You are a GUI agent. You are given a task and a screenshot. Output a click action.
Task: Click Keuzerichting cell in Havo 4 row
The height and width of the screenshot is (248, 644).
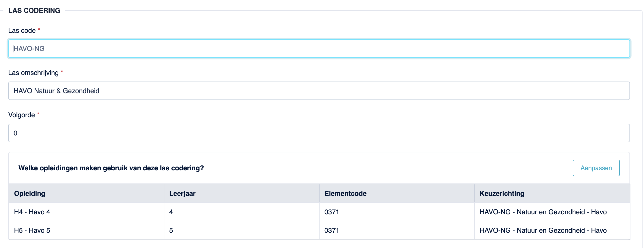pos(552,212)
